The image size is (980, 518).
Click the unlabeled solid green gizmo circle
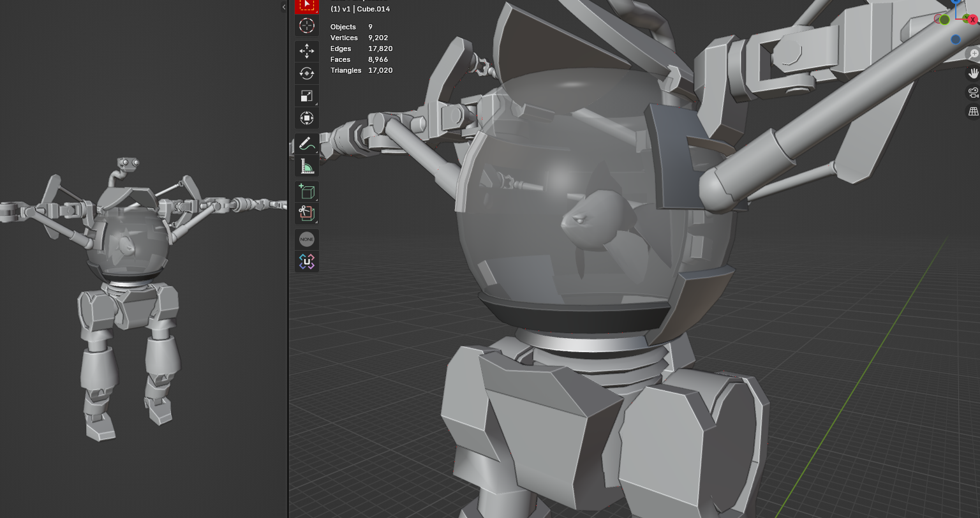tap(944, 20)
